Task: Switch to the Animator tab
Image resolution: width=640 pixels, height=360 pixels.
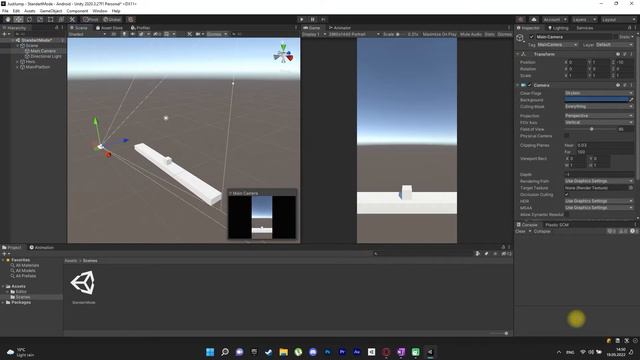Action: point(340,28)
